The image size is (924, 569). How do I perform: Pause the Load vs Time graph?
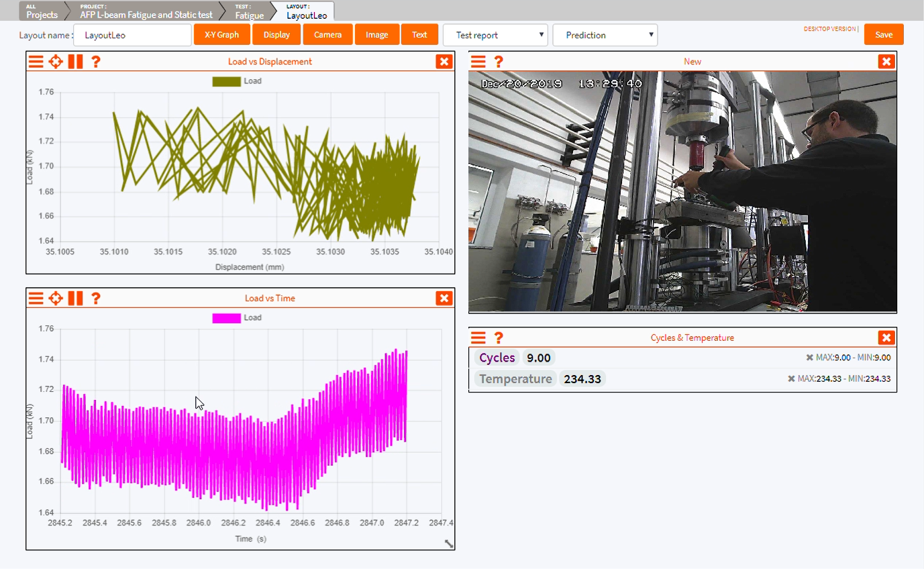[x=75, y=299]
